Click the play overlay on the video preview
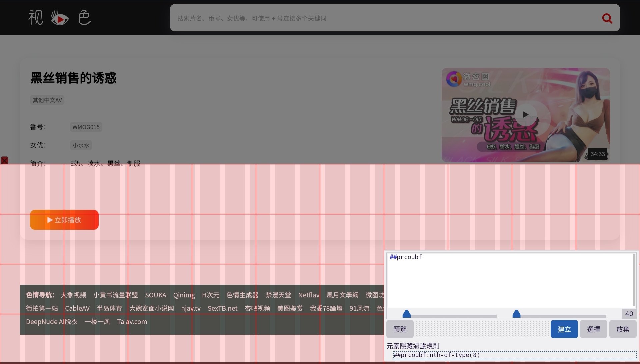This screenshot has width=640, height=364. point(525,115)
